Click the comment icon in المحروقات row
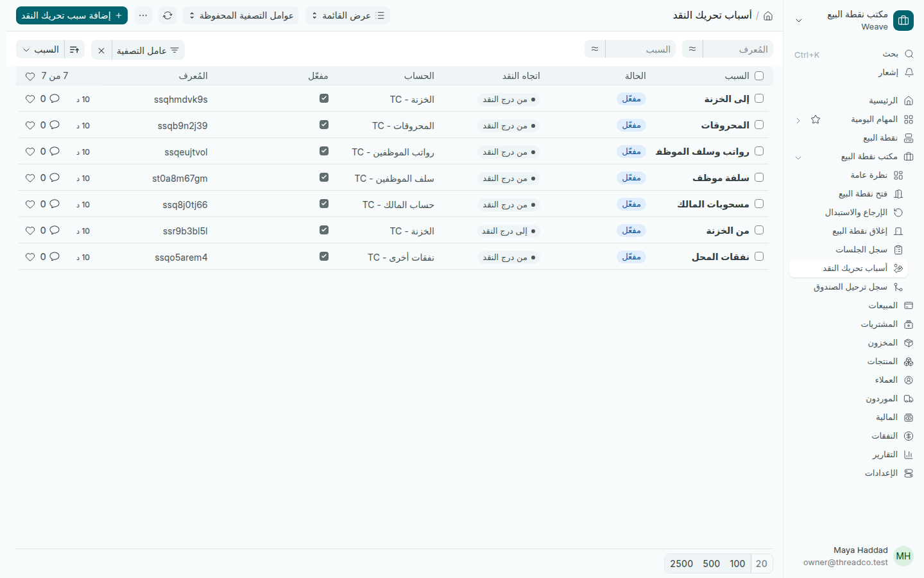Screen dimensions: 924x578 click(x=55, y=125)
